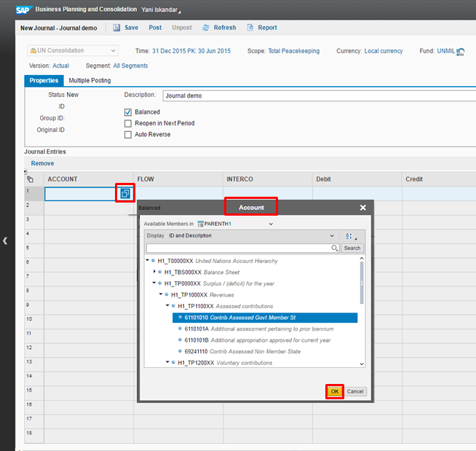Open the member selector icon in ACCOUNT cell
Viewport: 476px width, 451px height.
pyautogui.click(x=125, y=193)
